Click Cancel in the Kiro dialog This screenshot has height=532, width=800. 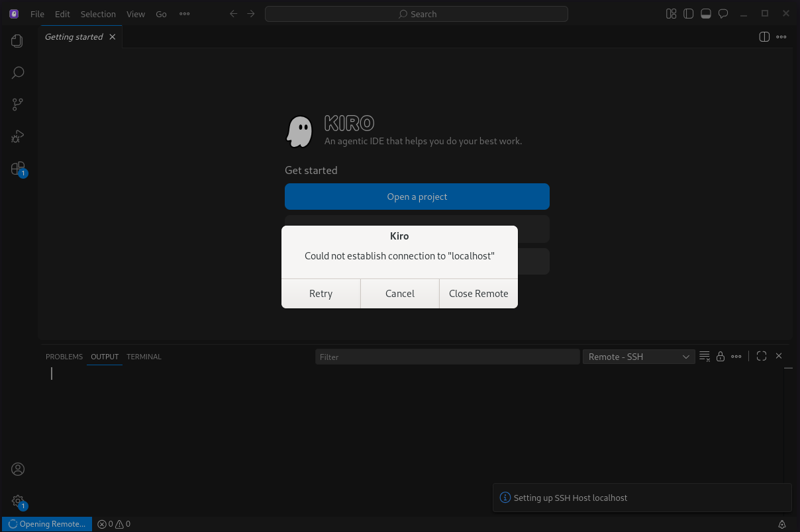(x=400, y=294)
